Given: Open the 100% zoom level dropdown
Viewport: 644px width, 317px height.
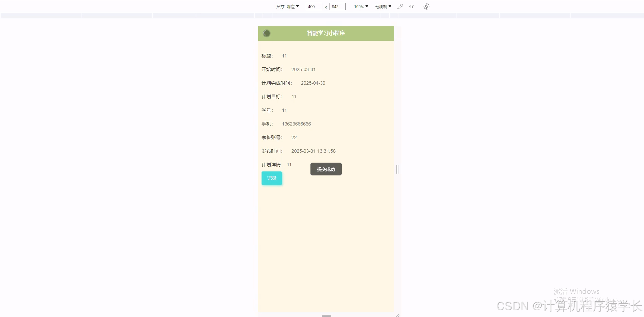Looking at the screenshot, I should (360, 6).
